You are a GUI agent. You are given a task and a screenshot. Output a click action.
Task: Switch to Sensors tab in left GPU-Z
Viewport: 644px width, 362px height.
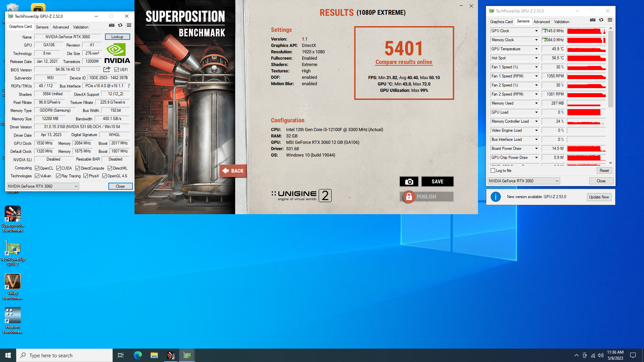[42, 27]
